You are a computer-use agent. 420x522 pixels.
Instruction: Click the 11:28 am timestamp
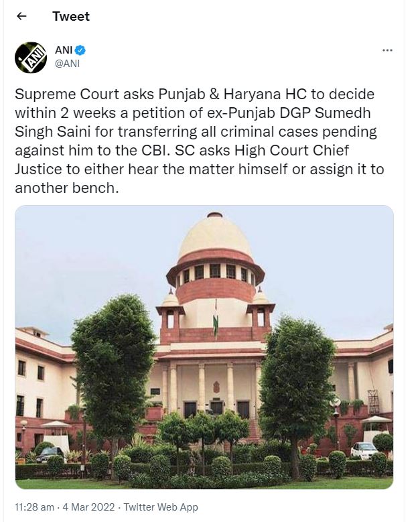34,507
